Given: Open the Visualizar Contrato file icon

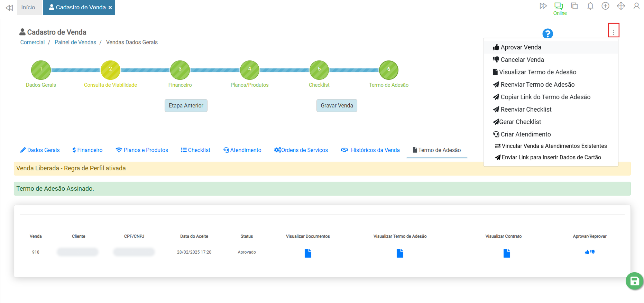Looking at the screenshot, I should (x=506, y=253).
